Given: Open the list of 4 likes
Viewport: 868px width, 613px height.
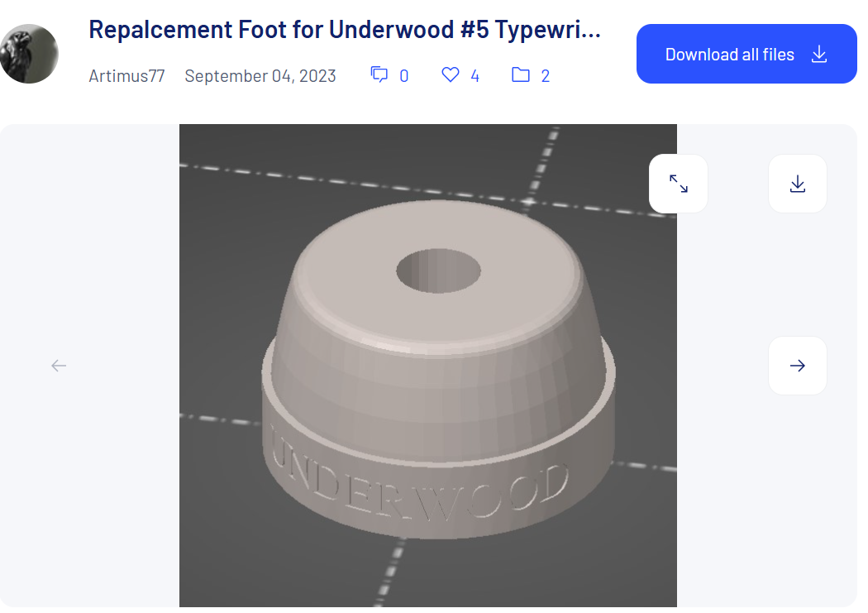Looking at the screenshot, I should pyautogui.click(x=475, y=75).
